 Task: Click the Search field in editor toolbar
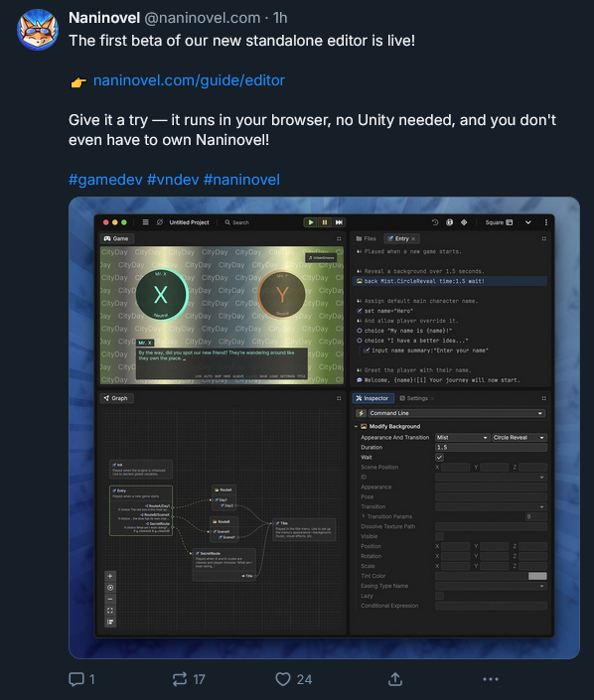click(x=237, y=222)
